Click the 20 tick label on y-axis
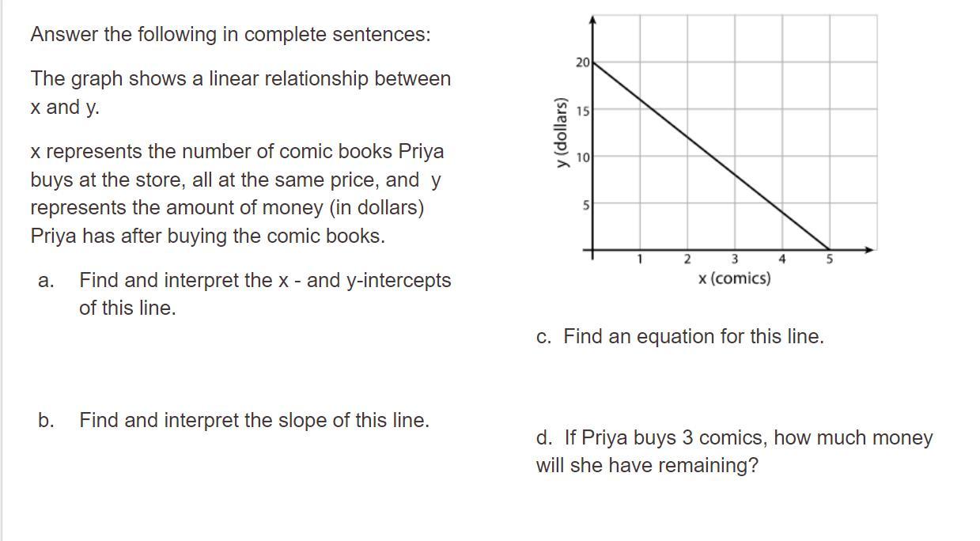The width and height of the screenshot is (980, 541). pos(583,63)
